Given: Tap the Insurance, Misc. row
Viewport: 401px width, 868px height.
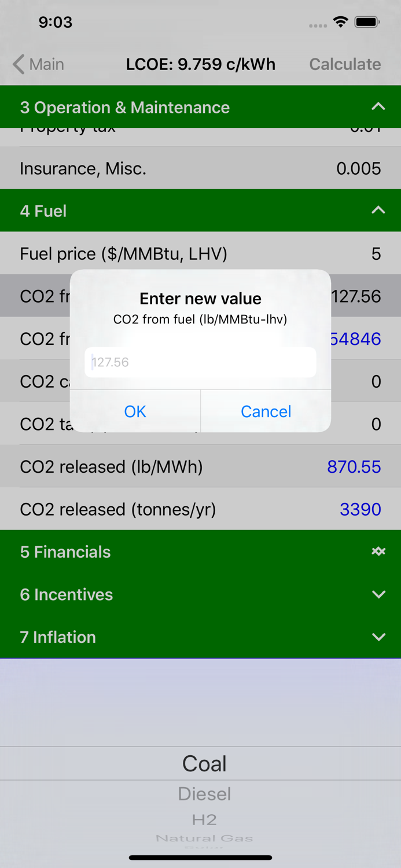Looking at the screenshot, I should point(200,168).
